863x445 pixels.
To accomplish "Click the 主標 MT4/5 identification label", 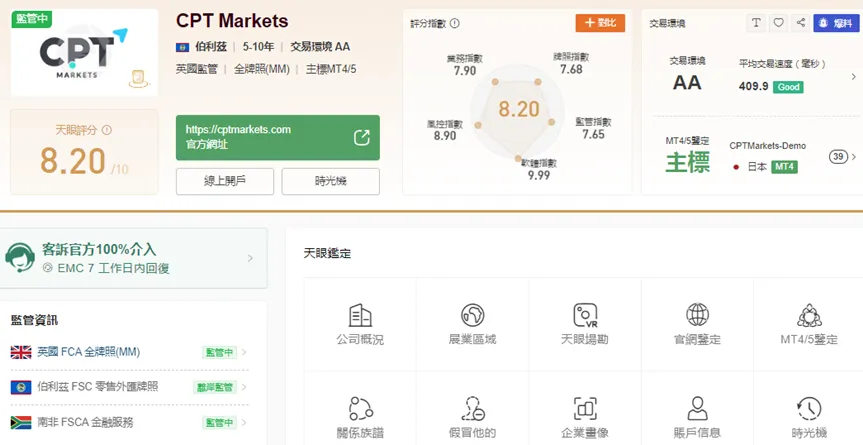I will pos(687,163).
